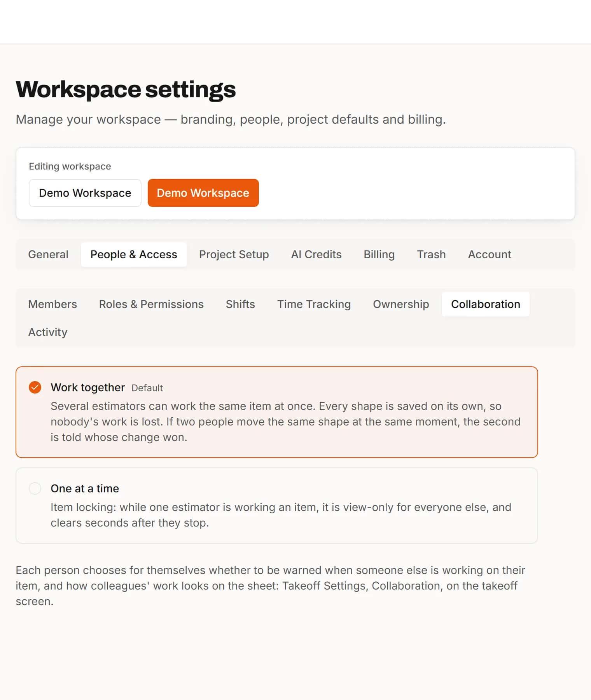The width and height of the screenshot is (591, 700).
Task: Click the 'Manage your workspace' subtitle
Action: tap(231, 119)
